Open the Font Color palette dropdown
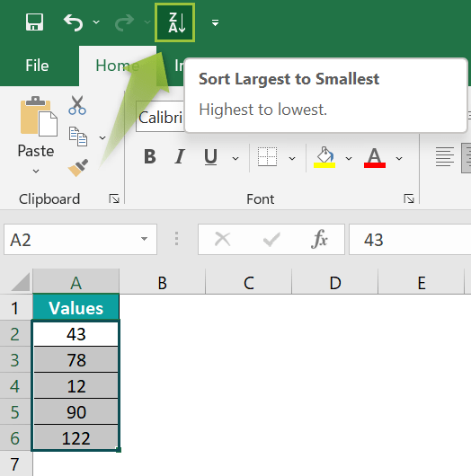This screenshot has width=471, height=476. 399,158
